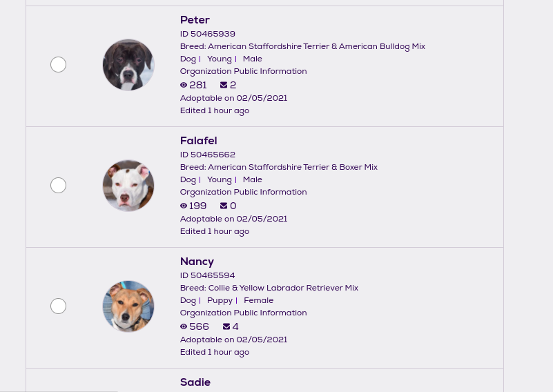
Task: Click the inquiries envelope icon for Nancy
Action: pos(226,327)
